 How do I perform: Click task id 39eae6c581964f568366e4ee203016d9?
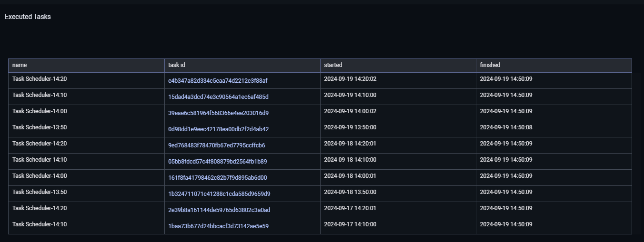tap(218, 113)
